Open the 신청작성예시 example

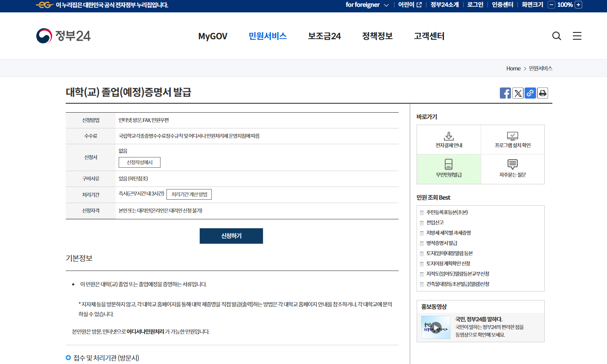point(139,162)
